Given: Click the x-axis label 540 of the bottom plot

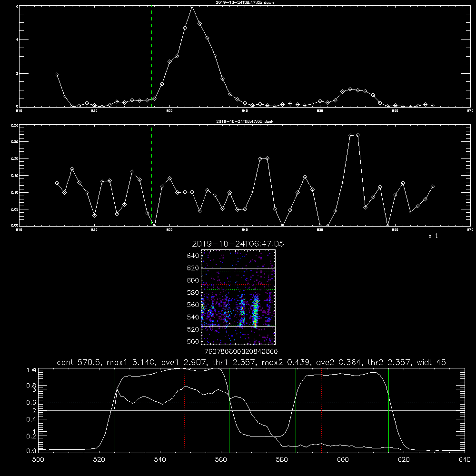Looking at the screenshot, I should point(160,459).
